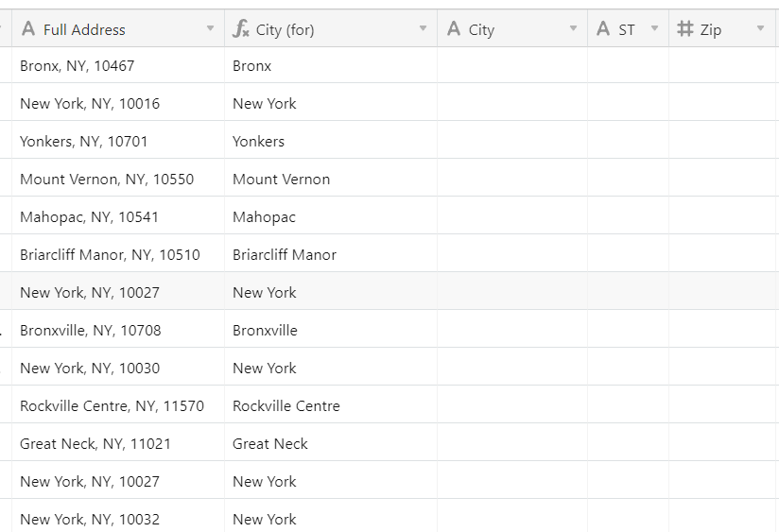The height and width of the screenshot is (532, 779).
Task: Open the Full Address column dropdown arrow
Action: click(x=211, y=28)
